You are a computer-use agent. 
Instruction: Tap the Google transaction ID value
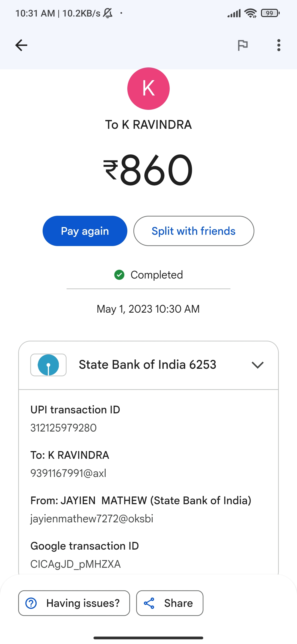[x=76, y=564]
